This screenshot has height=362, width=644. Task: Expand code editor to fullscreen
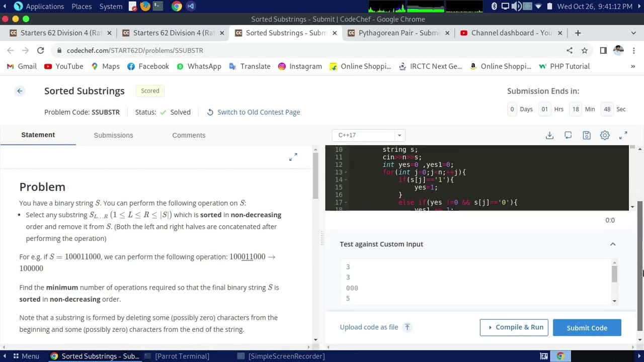(623, 135)
